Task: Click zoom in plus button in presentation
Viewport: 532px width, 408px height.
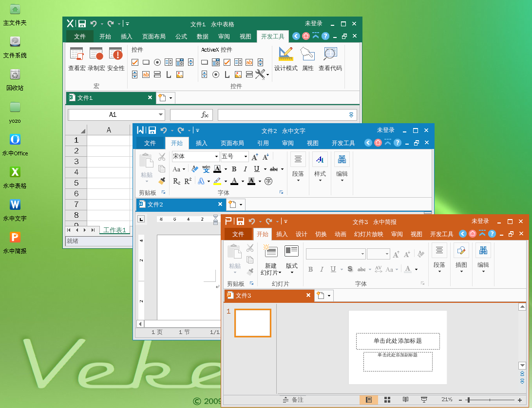Action: (x=519, y=400)
